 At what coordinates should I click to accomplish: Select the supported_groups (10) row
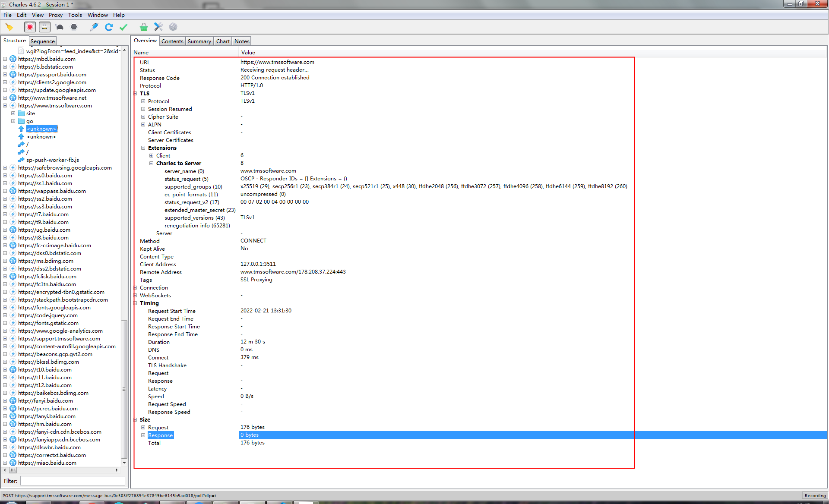click(x=480, y=187)
